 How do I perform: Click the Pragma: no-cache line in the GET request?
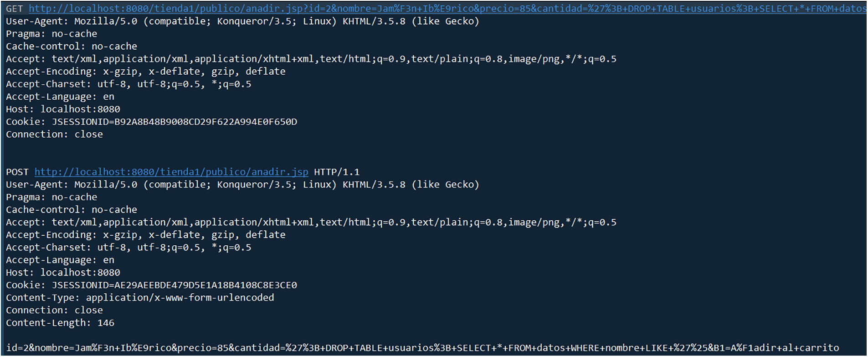51,34
